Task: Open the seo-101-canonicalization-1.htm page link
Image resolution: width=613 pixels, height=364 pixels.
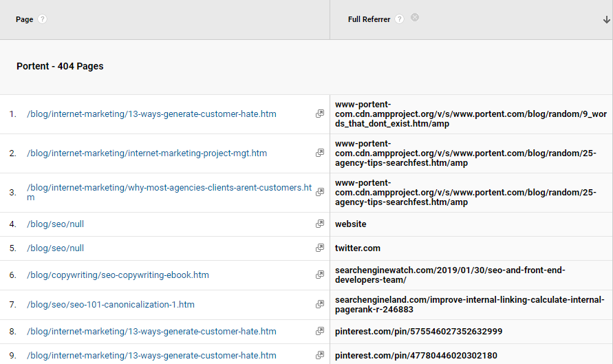Action: [x=110, y=305]
